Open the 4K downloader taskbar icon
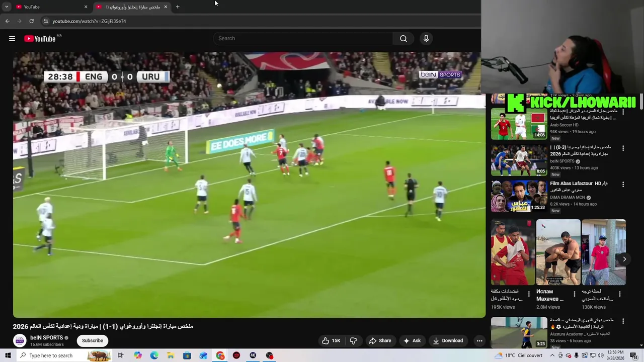 tap(253, 355)
